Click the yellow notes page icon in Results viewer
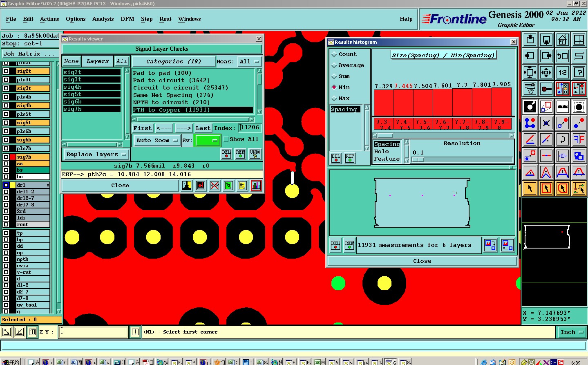The image size is (588, 365). pos(242,186)
